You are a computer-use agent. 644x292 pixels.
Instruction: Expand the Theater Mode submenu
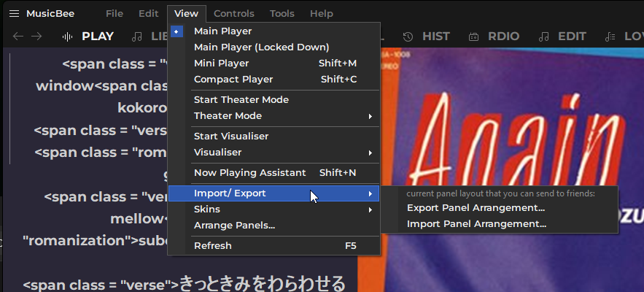[274, 116]
